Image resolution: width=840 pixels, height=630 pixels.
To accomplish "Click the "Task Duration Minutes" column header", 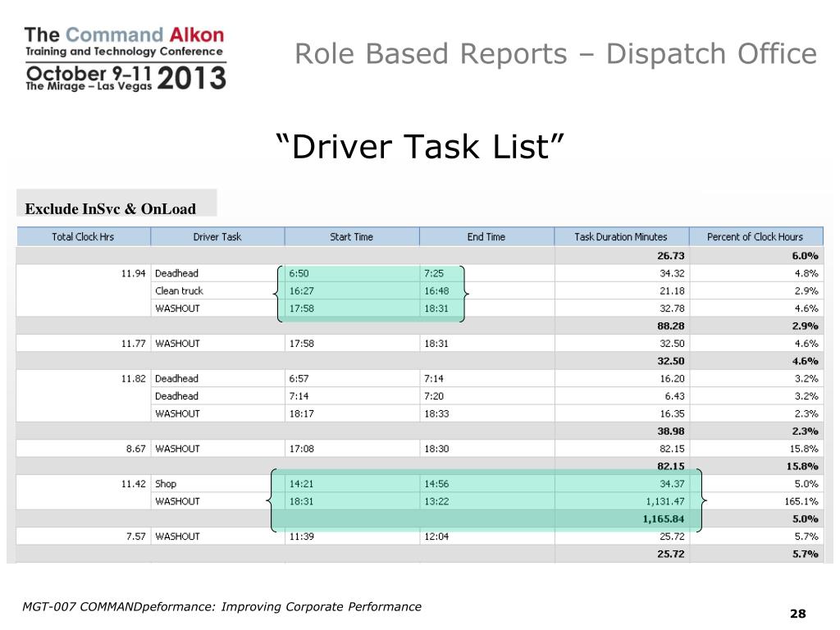I will pyautogui.click(x=622, y=237).
